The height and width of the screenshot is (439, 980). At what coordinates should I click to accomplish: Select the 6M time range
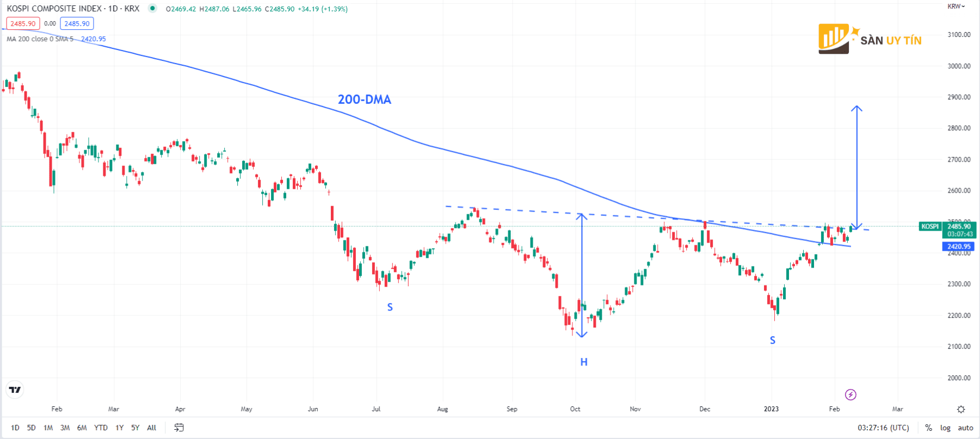82,428
